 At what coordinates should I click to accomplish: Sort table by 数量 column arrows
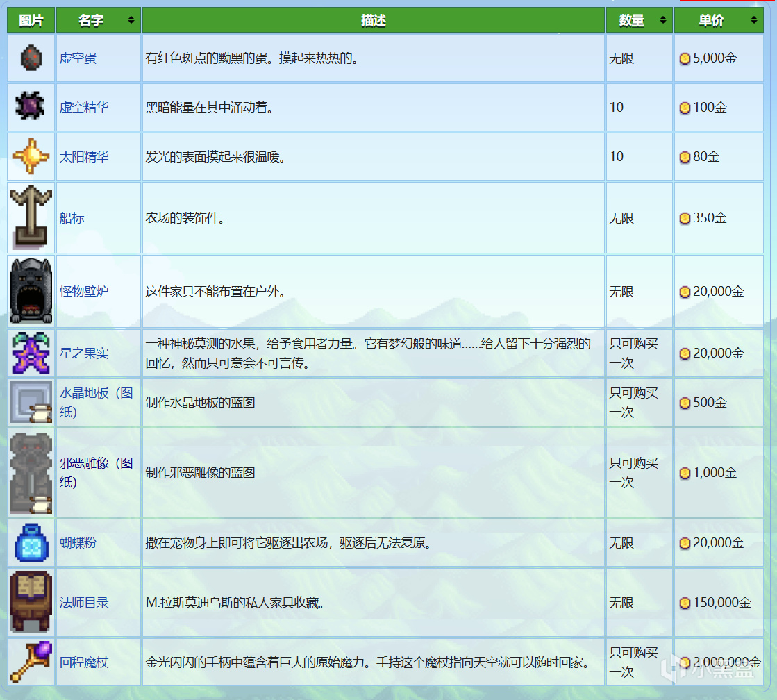coord(663,20)
